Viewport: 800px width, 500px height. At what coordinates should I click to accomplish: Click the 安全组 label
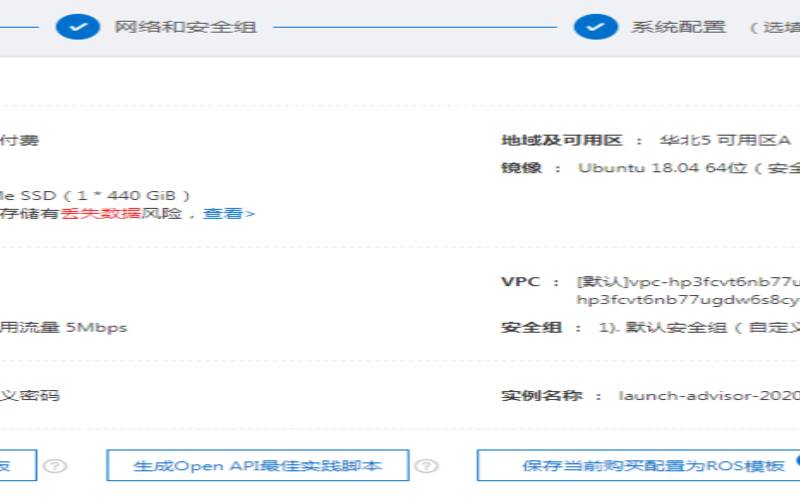(531, 327)
